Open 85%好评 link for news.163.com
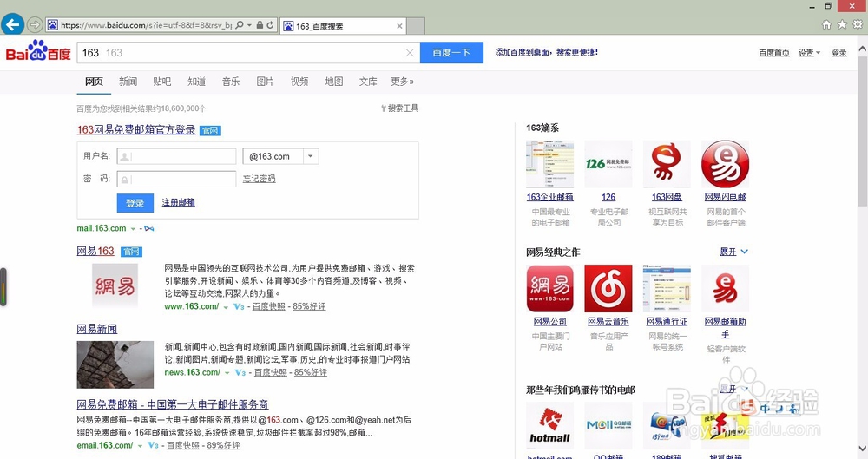 coord(311,372)
